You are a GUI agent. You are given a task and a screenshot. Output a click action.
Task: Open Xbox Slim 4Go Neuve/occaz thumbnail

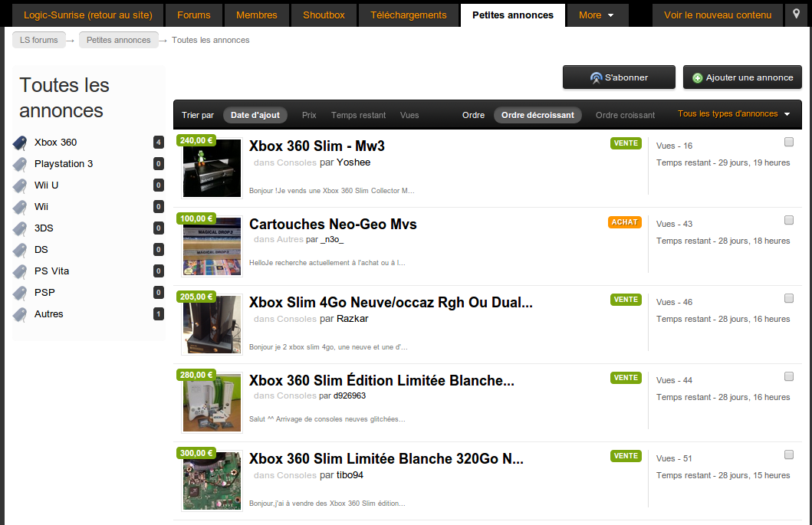tap(212, 325)
